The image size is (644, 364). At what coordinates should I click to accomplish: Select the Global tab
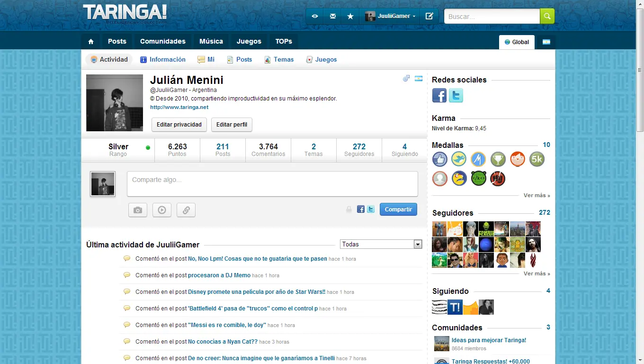point(517,42)
